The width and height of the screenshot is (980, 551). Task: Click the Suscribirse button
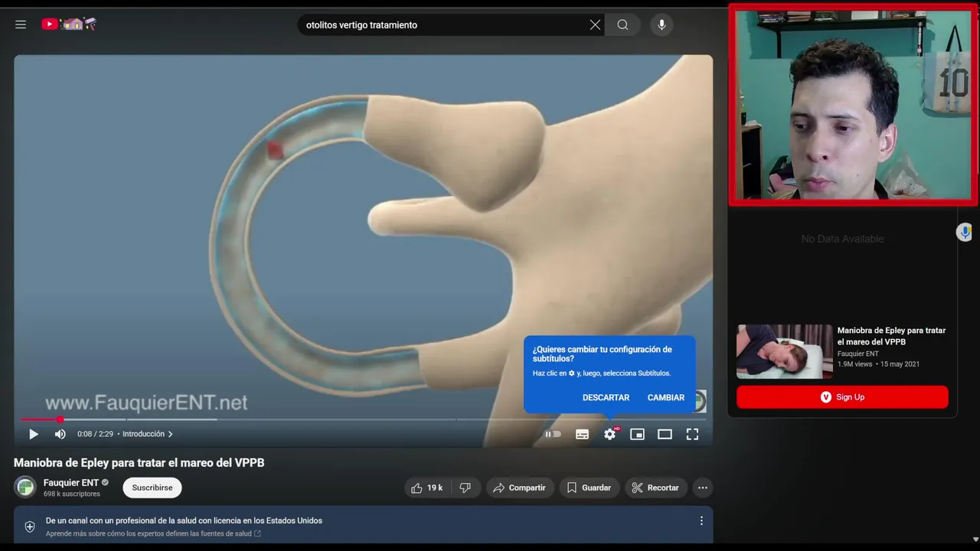152,487
